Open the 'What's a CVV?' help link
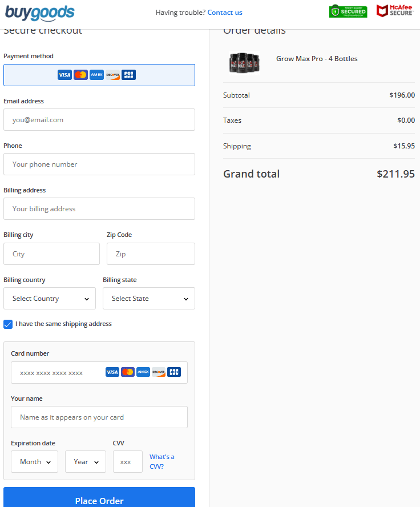The width and height of the screenshot is (420, 507). point(162,461)
